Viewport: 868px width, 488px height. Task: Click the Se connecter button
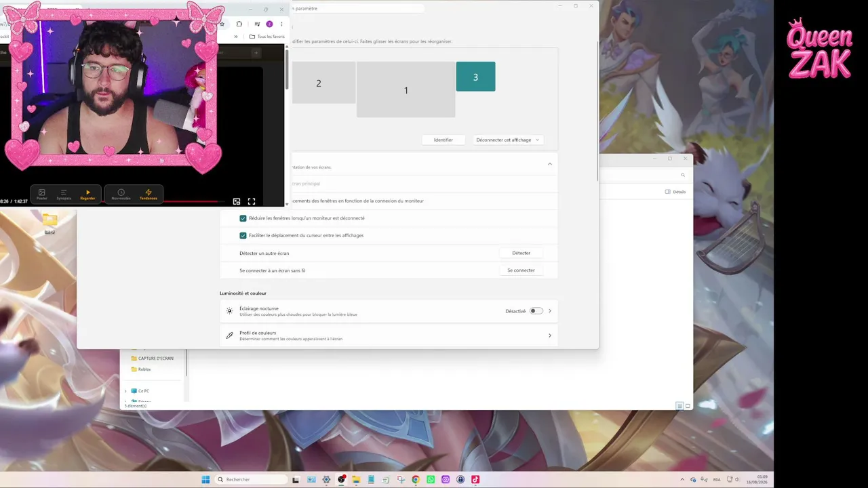tap(521, 270)
